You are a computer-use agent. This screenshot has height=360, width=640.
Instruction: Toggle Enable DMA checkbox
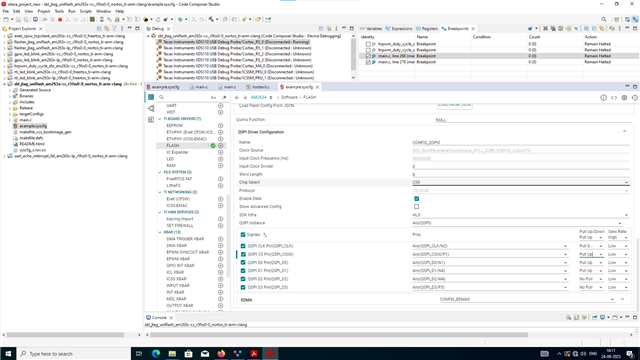click(416, 199)
